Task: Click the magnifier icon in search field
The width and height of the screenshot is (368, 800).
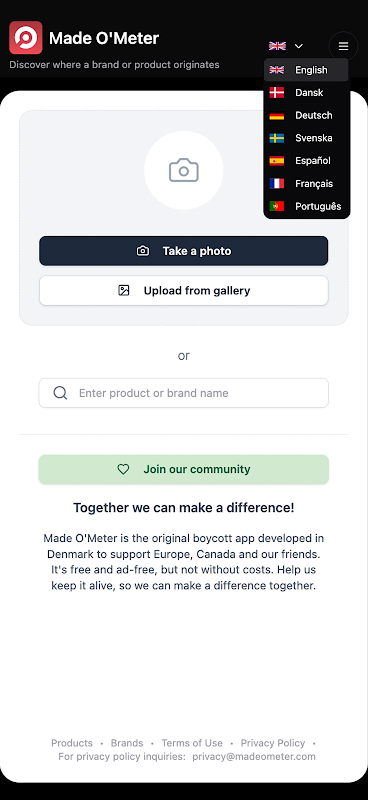Action: tap(60, 393)
